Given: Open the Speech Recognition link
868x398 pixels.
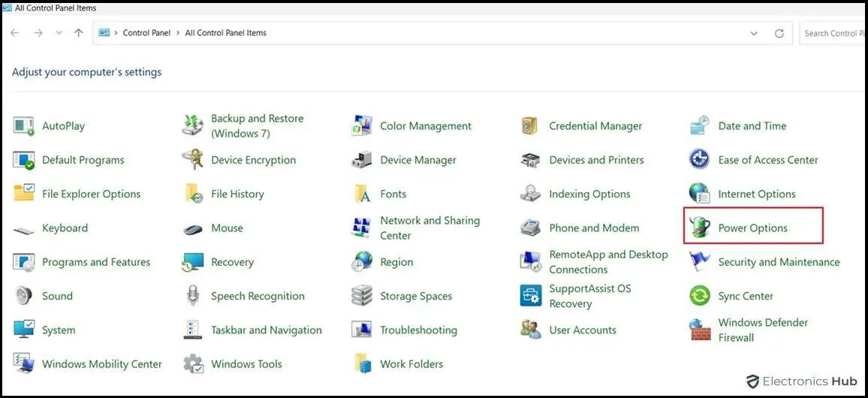Looking at the screenshot, I should pyautogui.click(x=258, y=296).
